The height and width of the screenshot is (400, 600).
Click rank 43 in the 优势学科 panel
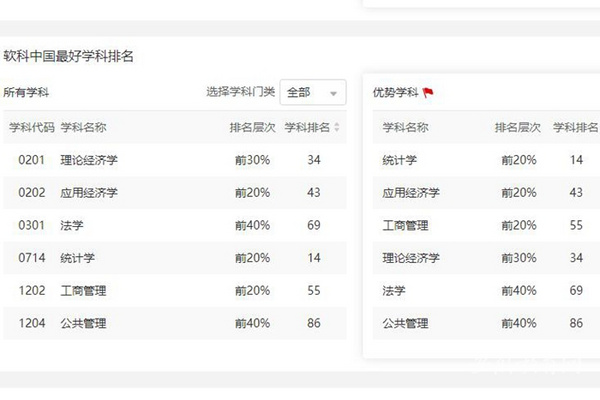576,193
